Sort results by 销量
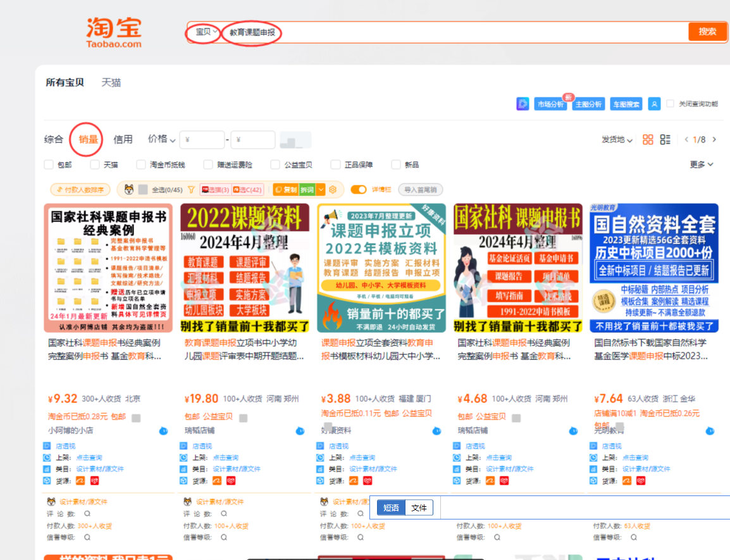Viewport: 730px width, 560px height. point(88,139)
